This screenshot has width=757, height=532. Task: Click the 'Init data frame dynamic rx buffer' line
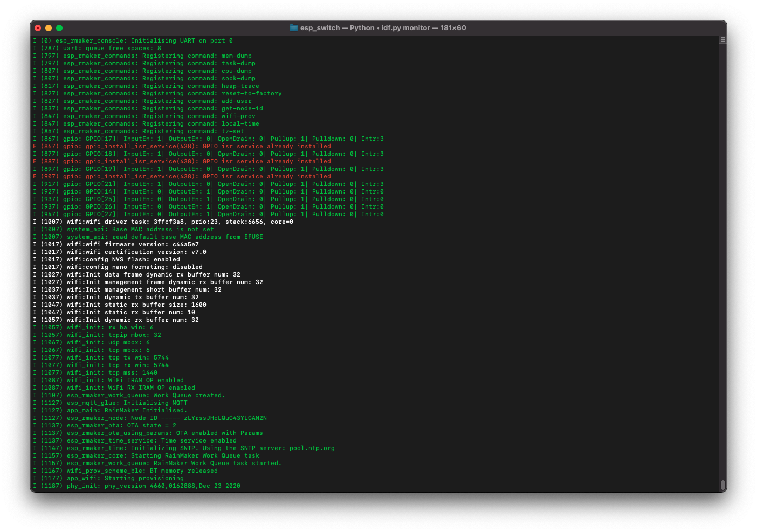137,274
